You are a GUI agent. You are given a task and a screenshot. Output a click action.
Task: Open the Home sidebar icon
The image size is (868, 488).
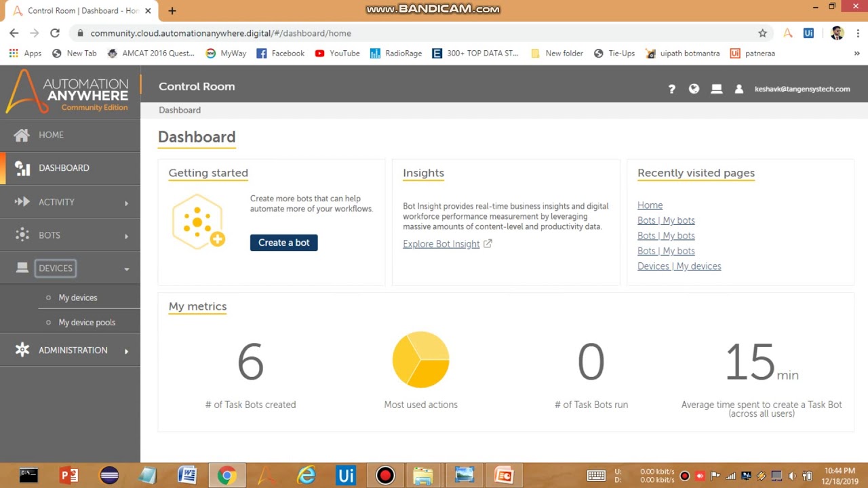click(x=22, y=135)
